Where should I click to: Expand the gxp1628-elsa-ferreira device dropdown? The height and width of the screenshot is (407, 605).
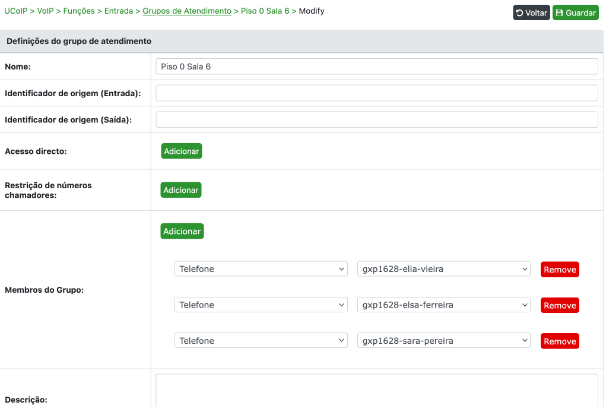[x=444, y=305]
